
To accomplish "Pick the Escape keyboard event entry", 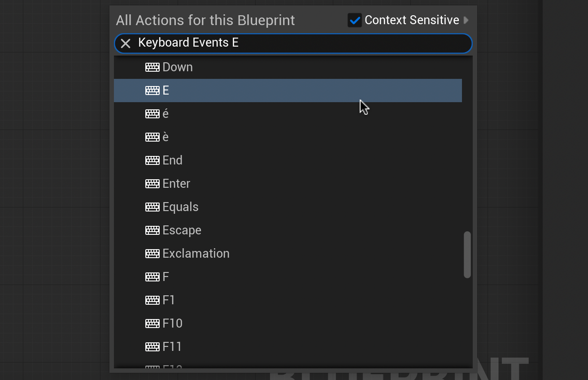I will click(x=182, y=230).
